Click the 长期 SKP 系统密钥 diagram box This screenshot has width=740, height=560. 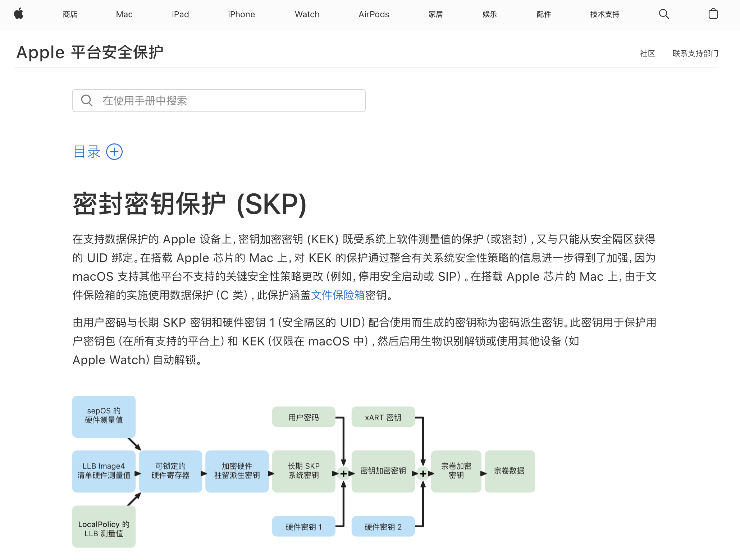click(303, 472)
